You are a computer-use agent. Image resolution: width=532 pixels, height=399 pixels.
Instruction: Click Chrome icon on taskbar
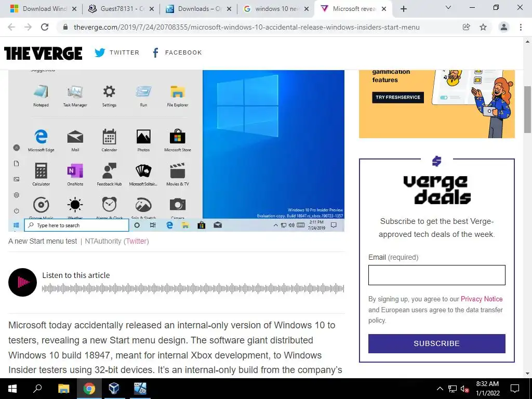click(89, 389)
